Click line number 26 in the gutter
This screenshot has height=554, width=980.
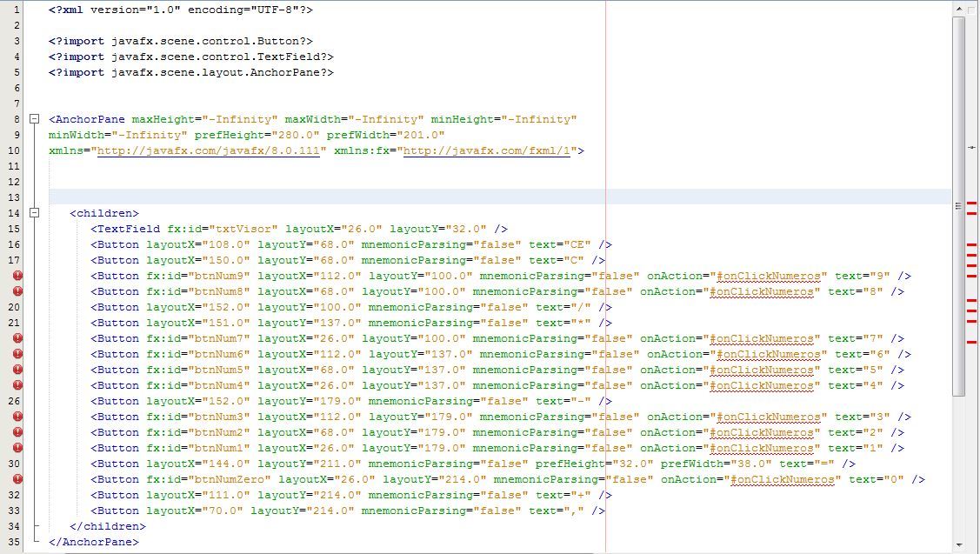(14, 401)
